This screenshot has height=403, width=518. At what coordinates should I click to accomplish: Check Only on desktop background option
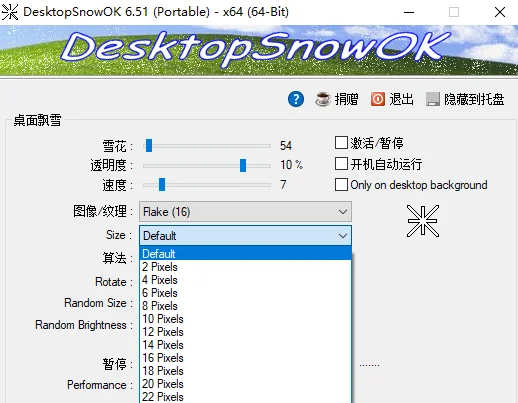(x=341, y=184)
